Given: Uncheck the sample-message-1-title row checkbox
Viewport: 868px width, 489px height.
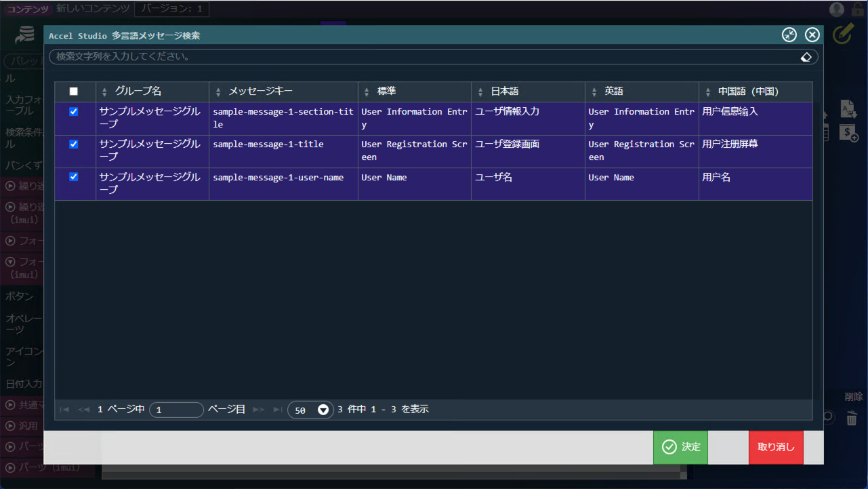Looking at the screenshot, I should point(74,144).
